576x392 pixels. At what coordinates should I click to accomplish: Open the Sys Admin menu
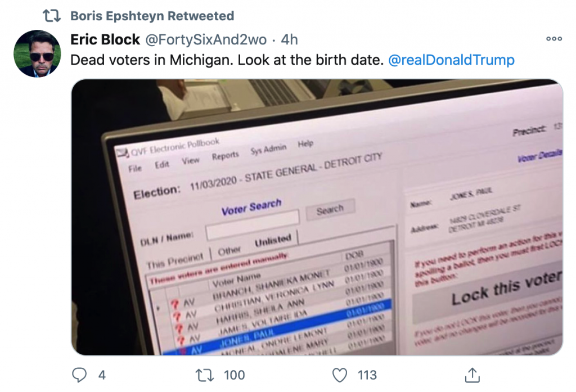tap(268, 150)
